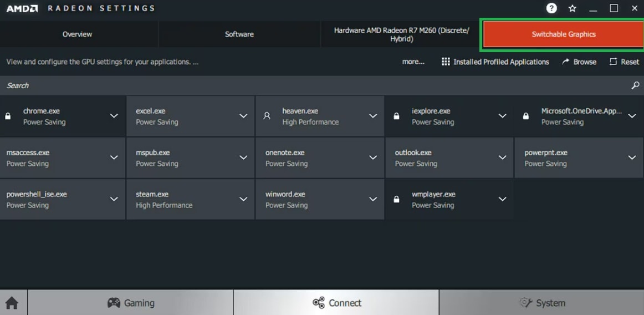Expand Microsoft.OneDrive.App dropdown arrow
644x315 pixels.
pos(632,116)
